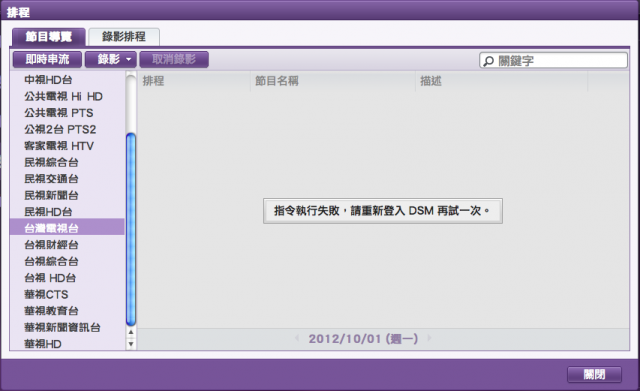Select channel 客家電視 HTV

click(x=67, y=146)
